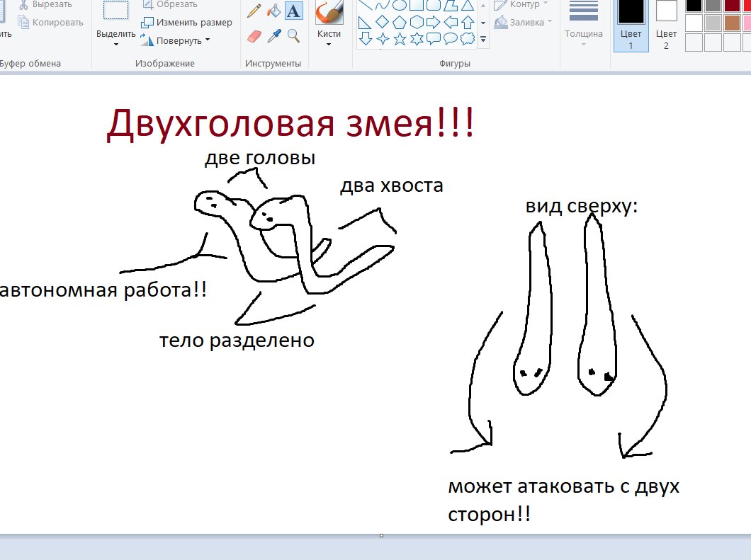The image size is (751, 560).
Task: Activate the Цвет 1 color slot
Action: coord(631,25)
